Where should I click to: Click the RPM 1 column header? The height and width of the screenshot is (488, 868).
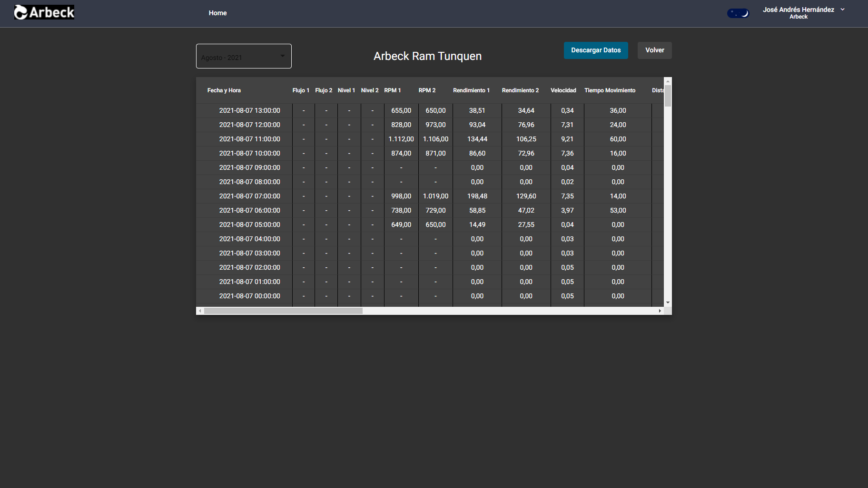(393, 90)
